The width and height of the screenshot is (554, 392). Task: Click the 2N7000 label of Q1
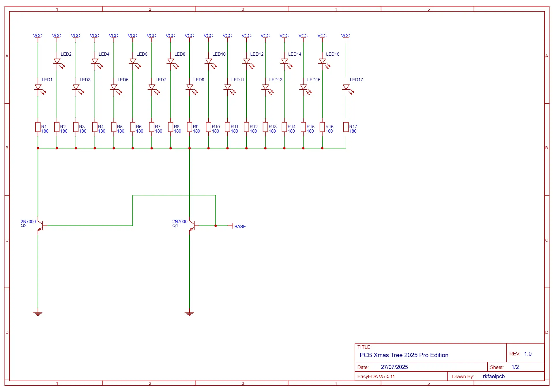pos(180,221)
